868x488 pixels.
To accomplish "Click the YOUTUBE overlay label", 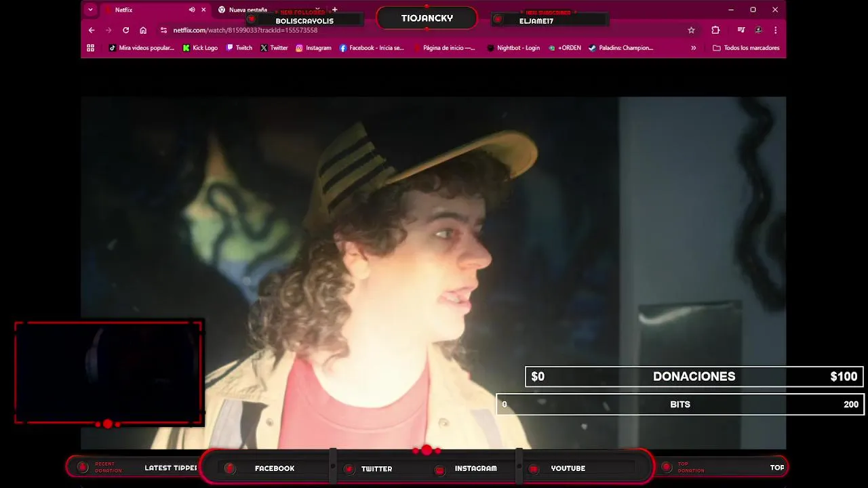I will pyautogui.click(x=568, y=468).
